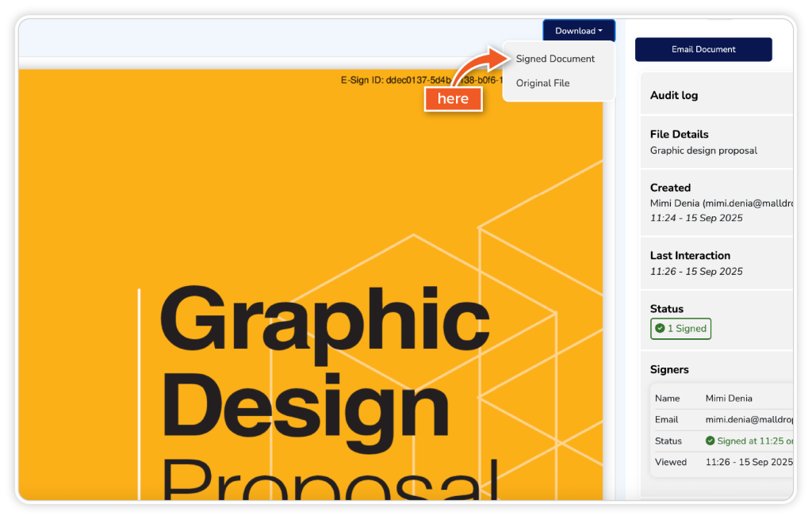
Task: Open the Download dropdown button
Action: (x=579, y=31)
